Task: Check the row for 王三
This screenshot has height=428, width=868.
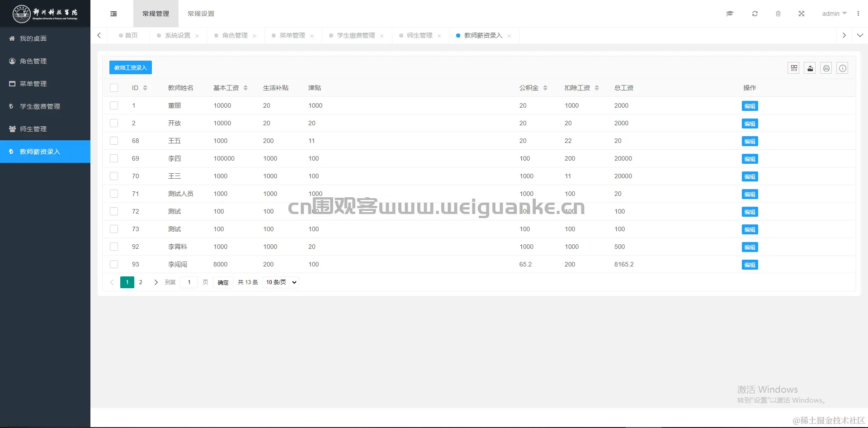Action: (114, 176)
